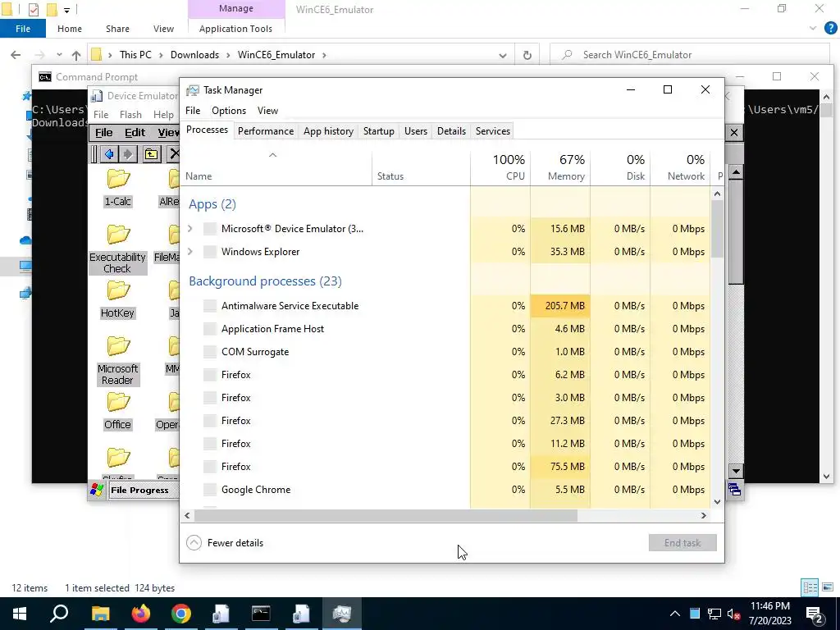The height and width of the screenshot is (630, 840).
Task: Open the notification center with 2 alerts
Action: click(x=815, y=614)
